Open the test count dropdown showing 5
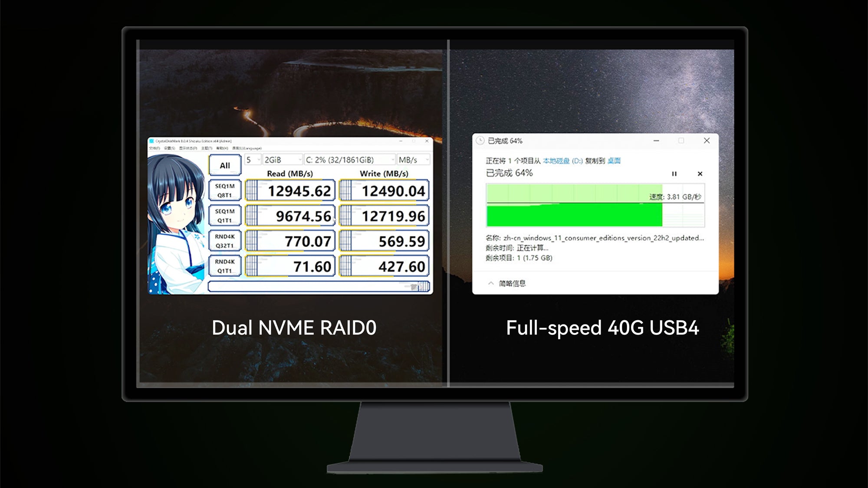The width and height of the screenshot is (868, 488). pos(253,160)
